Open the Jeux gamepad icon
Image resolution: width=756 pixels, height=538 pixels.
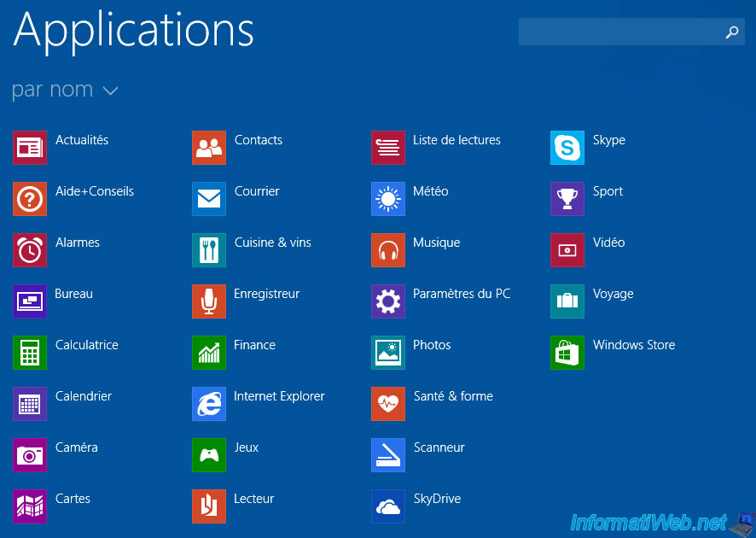click(x=209, y=455)
